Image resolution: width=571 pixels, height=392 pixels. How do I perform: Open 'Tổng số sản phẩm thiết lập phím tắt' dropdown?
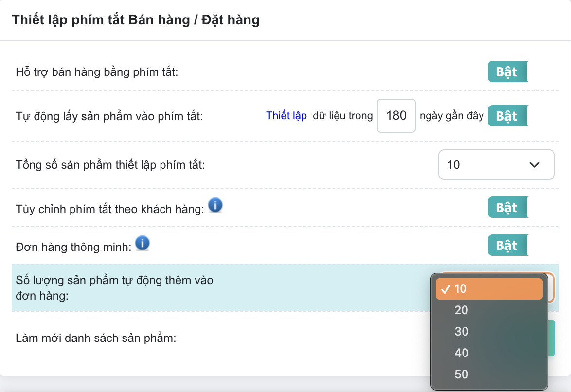point(497,165)
